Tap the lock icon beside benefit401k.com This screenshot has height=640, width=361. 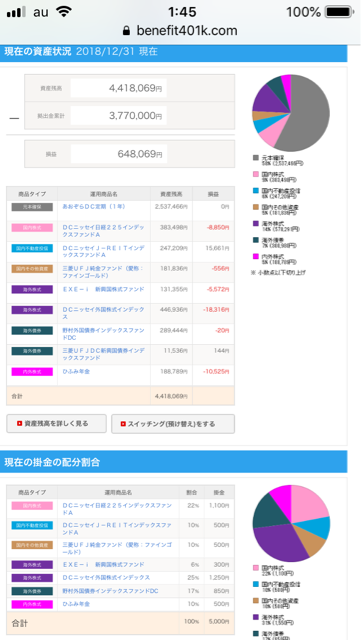point(126,31)
